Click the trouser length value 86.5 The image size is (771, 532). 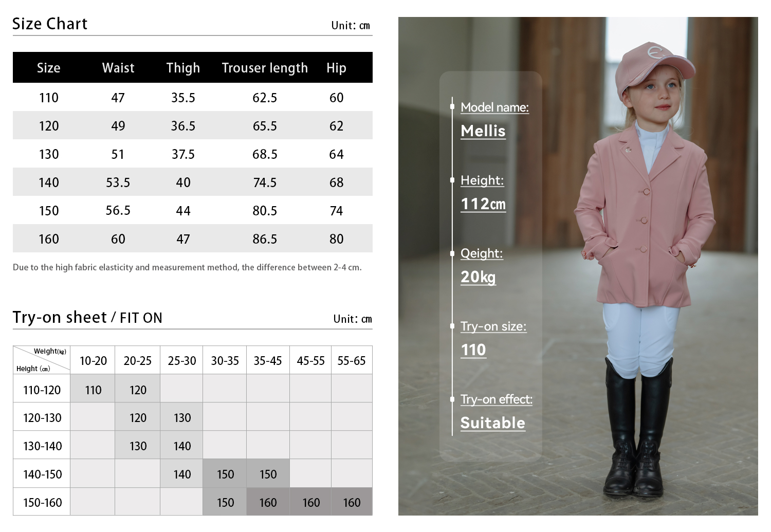point(264,239)
